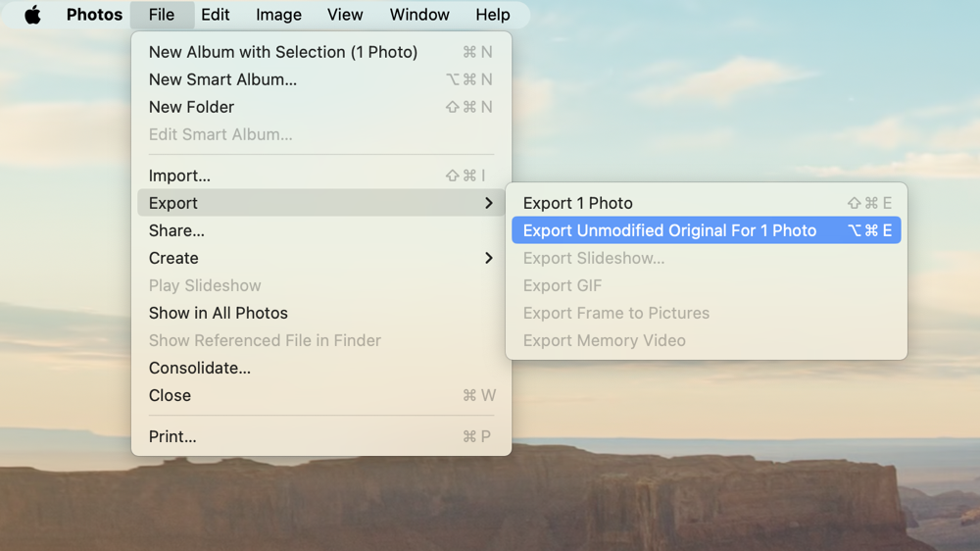
Task: Choose Export Unmodified Original For 1 Photo
Action: coord(669,230)
